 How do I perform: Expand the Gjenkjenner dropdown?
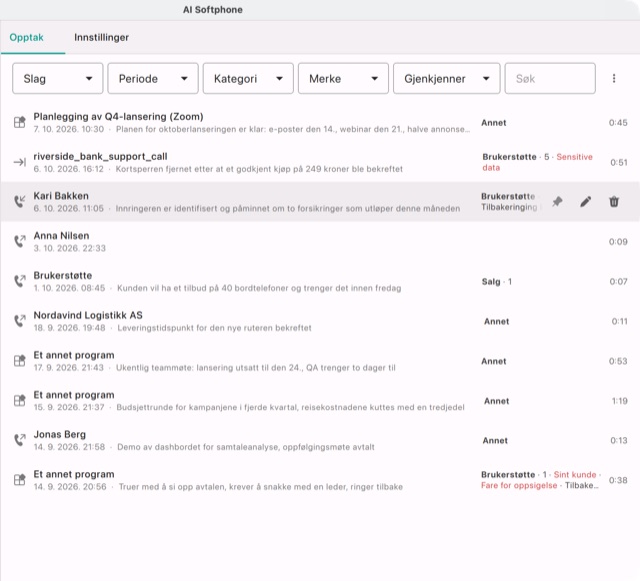pyautogui.click(x=447, y=78)
